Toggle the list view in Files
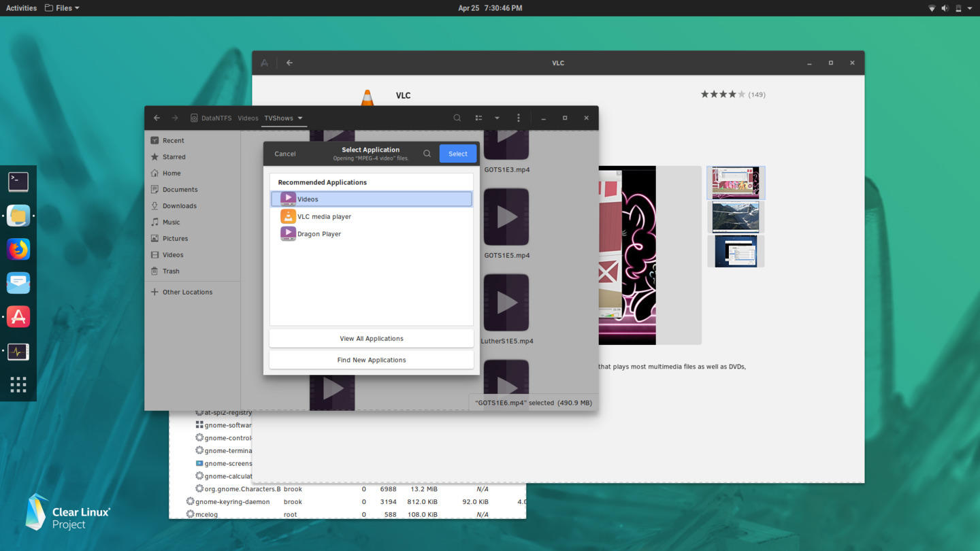The image size is (980, 551). 478,118
